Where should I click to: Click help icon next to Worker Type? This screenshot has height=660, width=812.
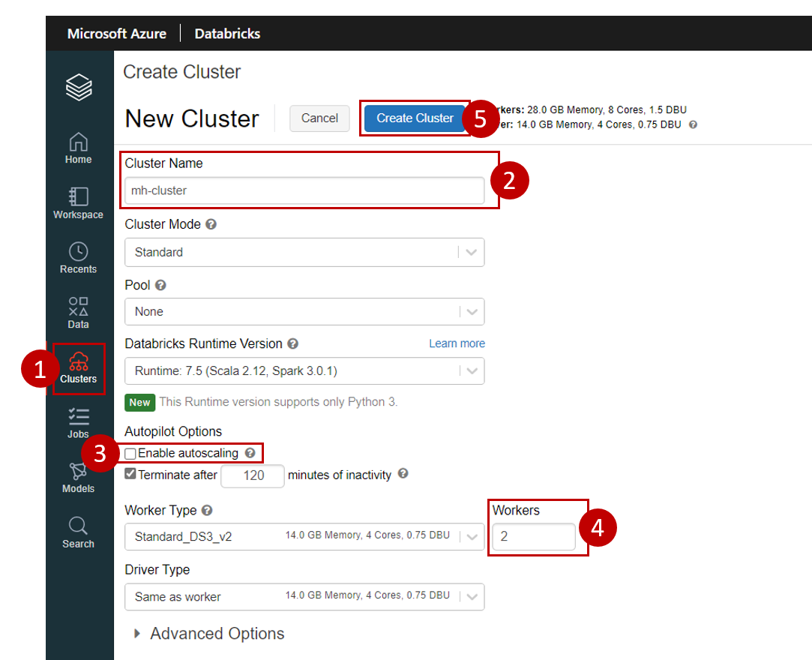207,510
